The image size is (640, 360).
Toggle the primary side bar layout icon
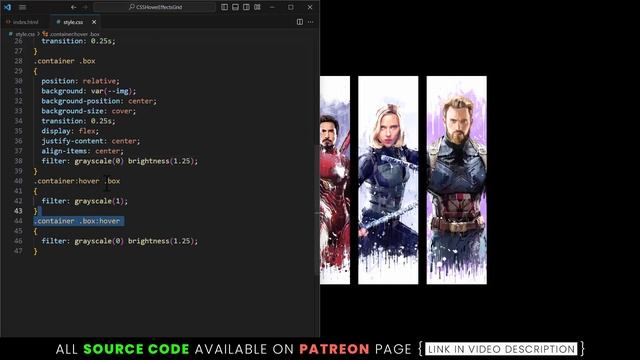click(x=224, y=7)
